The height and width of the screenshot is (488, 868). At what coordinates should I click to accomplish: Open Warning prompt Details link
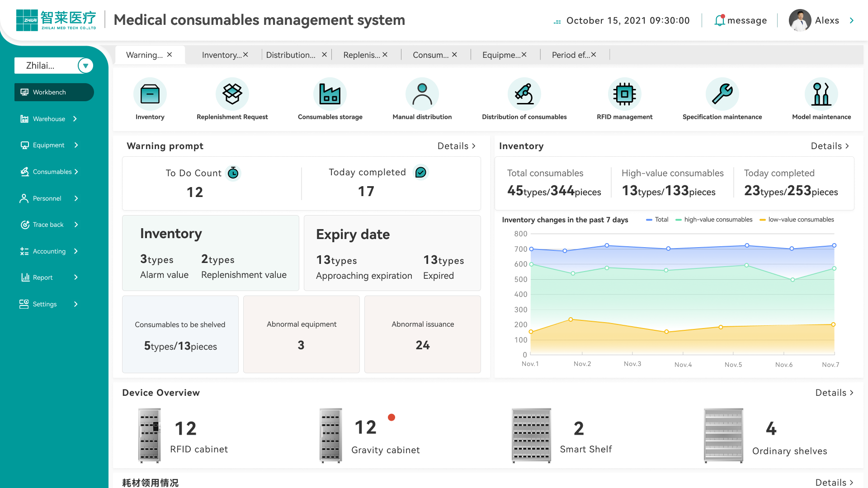coord(456,146)
